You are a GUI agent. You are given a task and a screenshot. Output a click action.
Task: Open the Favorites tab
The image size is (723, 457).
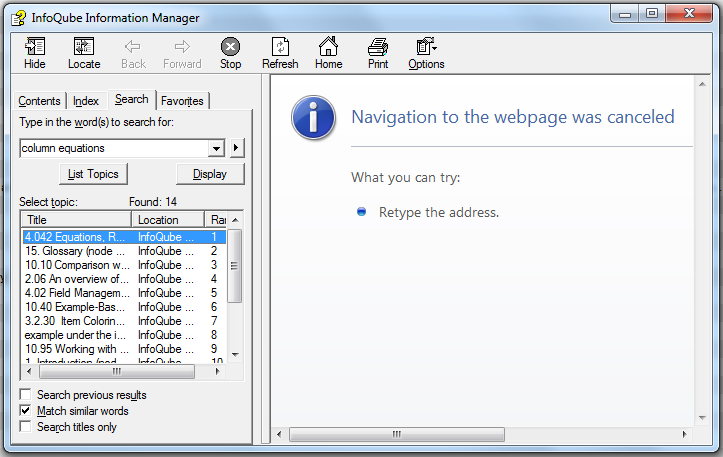(x=182, y=101)
